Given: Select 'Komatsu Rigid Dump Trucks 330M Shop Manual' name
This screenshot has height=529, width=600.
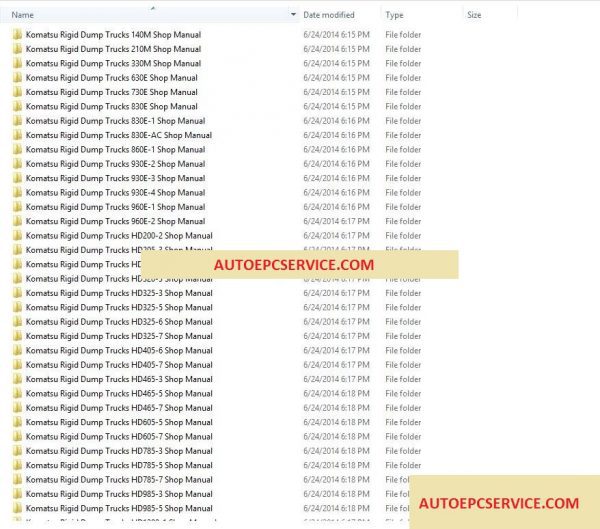Looking at the screenshot, I should coord(113,64).
